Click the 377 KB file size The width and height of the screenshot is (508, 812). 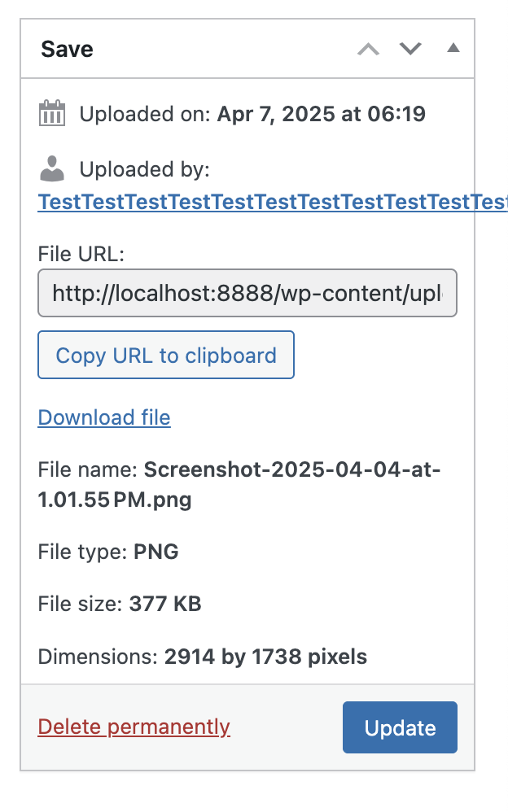(164, 605)
